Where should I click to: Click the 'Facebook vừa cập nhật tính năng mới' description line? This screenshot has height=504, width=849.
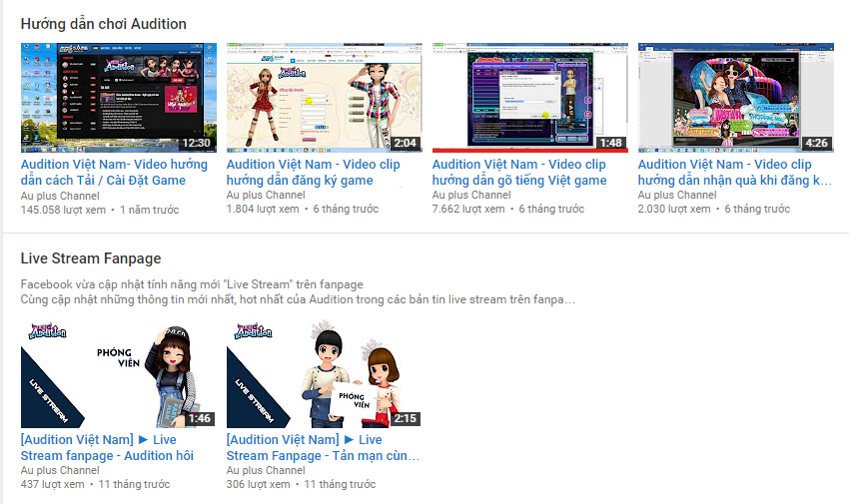point(192,284)
